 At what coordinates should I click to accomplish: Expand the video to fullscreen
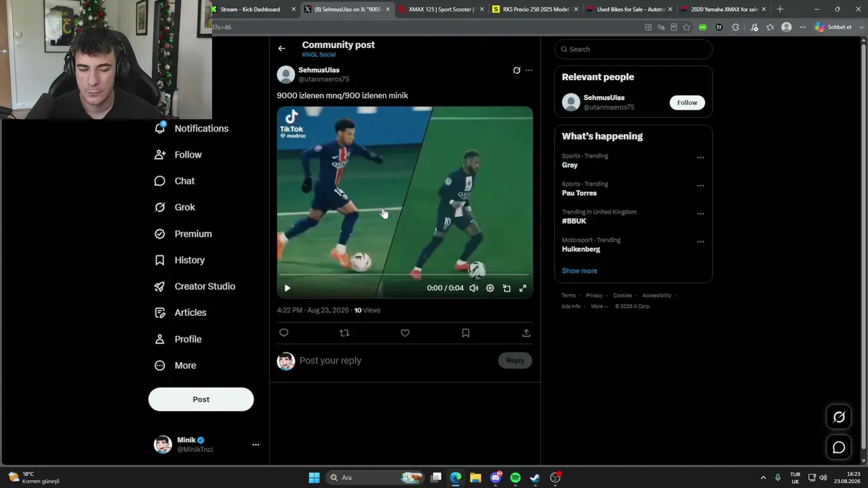523,288
